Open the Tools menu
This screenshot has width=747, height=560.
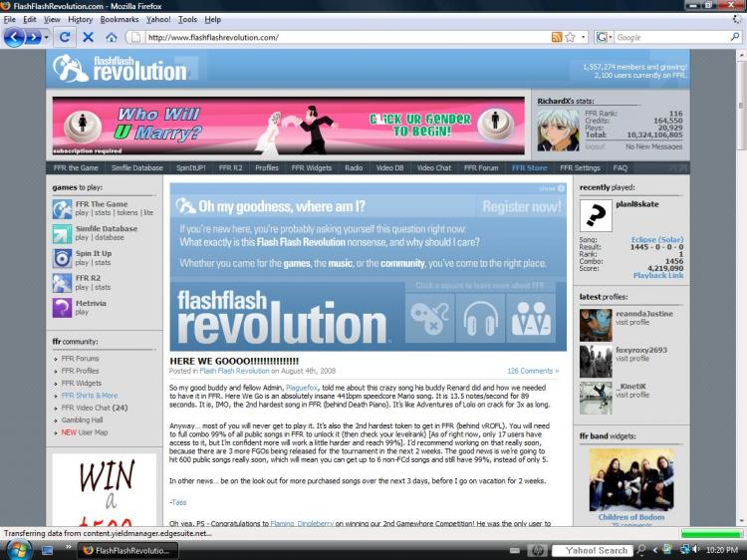click(187, 20)
